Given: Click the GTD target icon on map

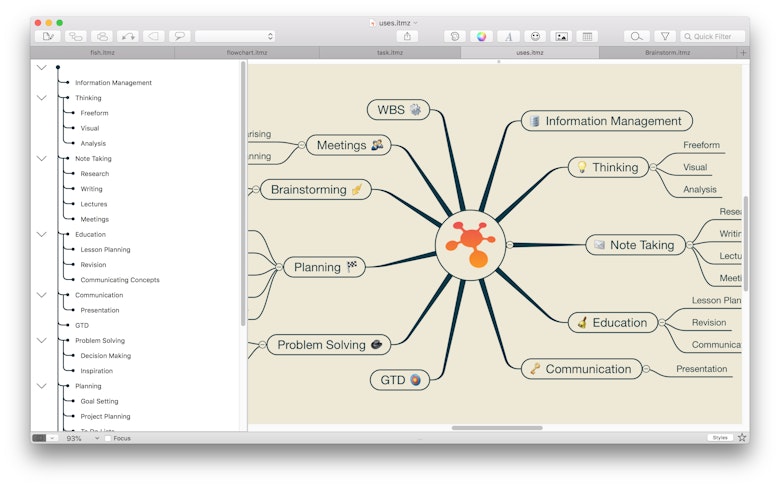Looking at the screenshot, I should (415, 380).
